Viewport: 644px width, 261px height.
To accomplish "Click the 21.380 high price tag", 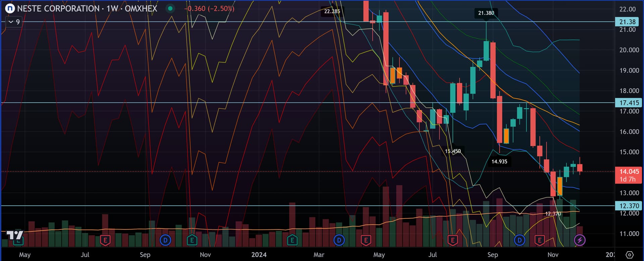I will [x=486, y=13].
